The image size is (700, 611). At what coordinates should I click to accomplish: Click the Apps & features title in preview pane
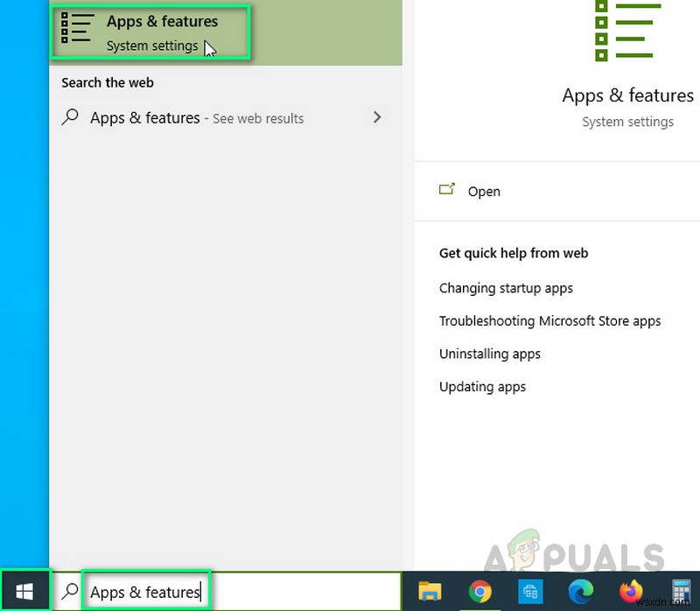pyautogui.click(x=627, y=95)
